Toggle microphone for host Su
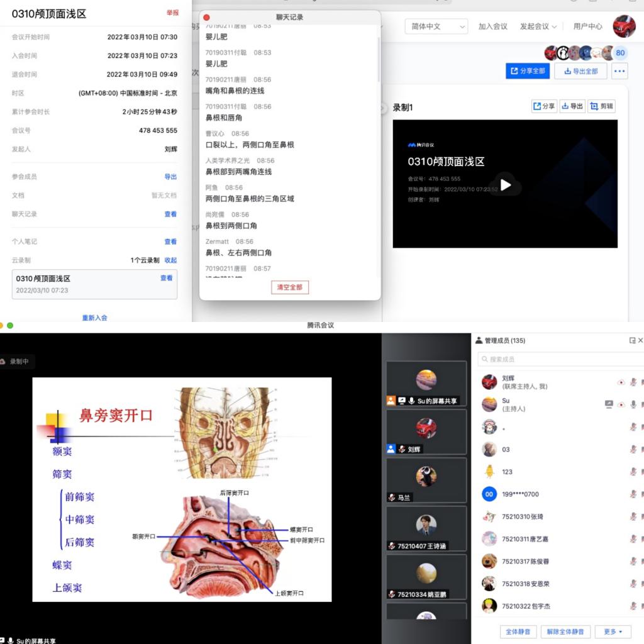 [633, 404]
